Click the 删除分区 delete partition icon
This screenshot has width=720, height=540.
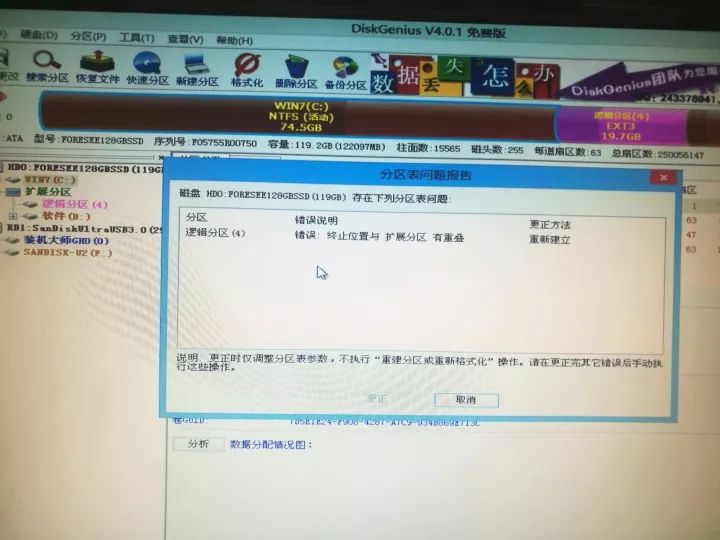(x=296, y=72)
